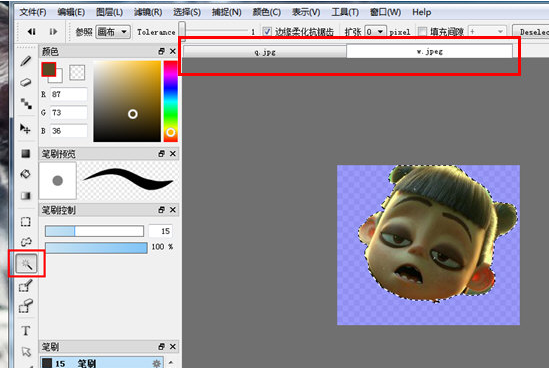Viewport: 549px width, 368px height.
Task: Select the transparent color swatch
Action: point(77,73)
